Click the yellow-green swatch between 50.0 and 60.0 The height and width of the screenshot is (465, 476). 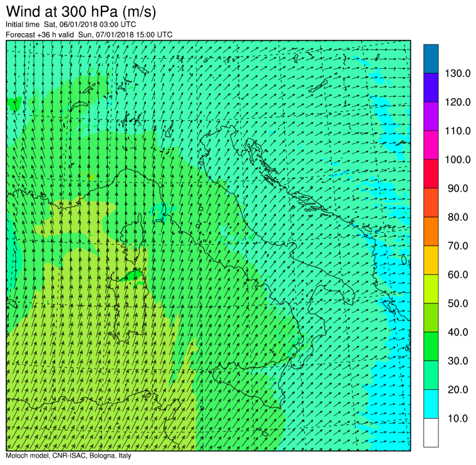coord(431,289)
